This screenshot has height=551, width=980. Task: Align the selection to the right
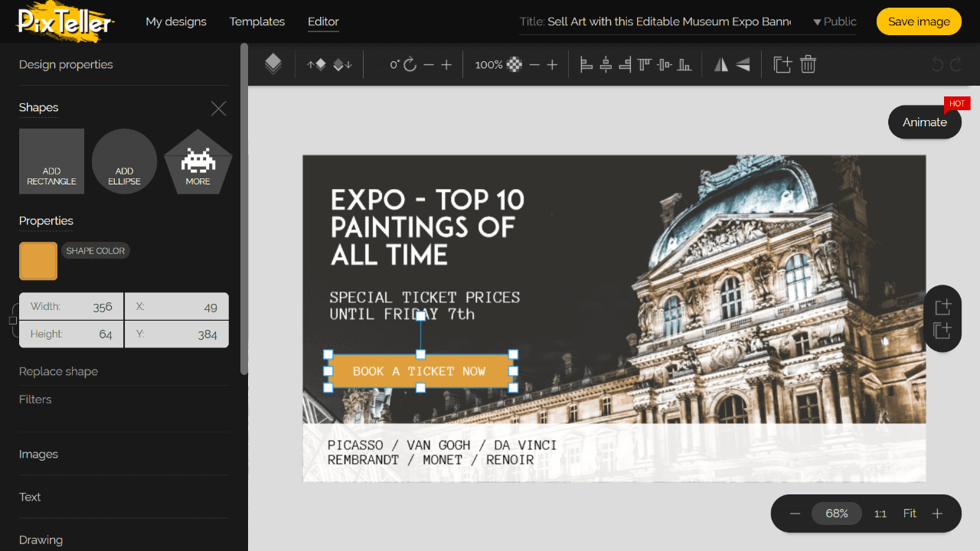(625, 64)
